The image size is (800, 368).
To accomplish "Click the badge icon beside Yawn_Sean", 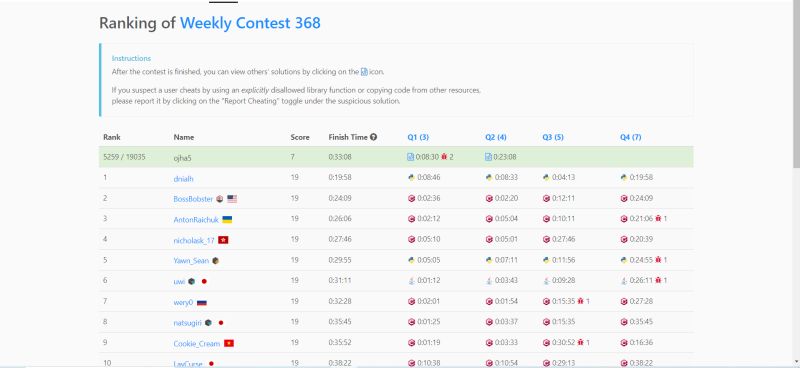I will pyautogui.click(x=216, y=261).
